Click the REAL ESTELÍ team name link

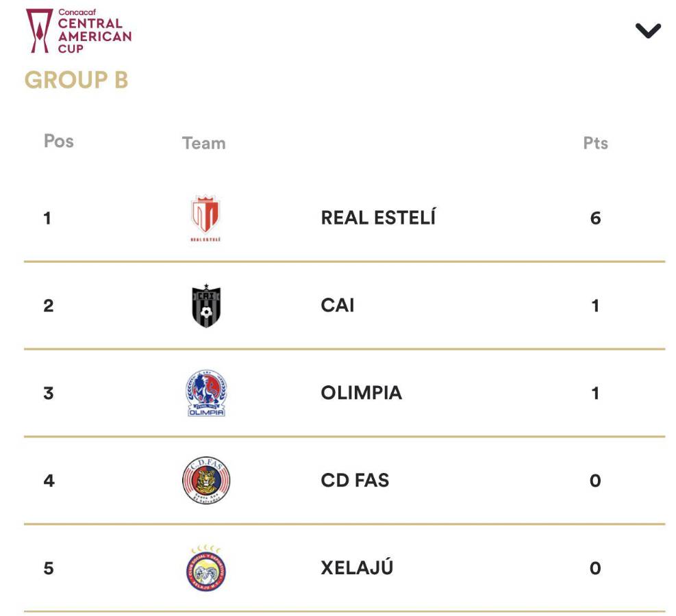(x=379, y=217)
